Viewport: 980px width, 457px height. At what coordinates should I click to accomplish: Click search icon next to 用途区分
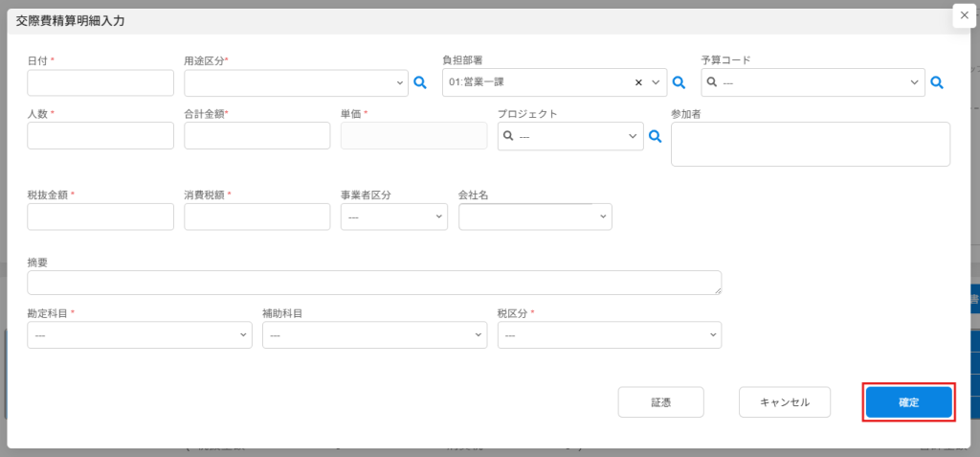pos(419,83)
